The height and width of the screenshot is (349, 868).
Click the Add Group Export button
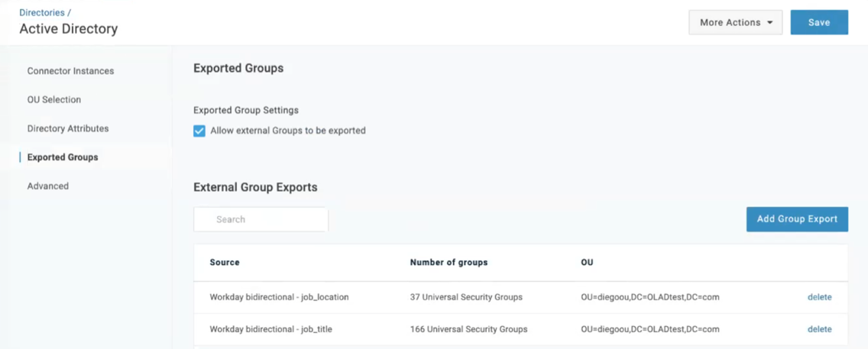797,218
